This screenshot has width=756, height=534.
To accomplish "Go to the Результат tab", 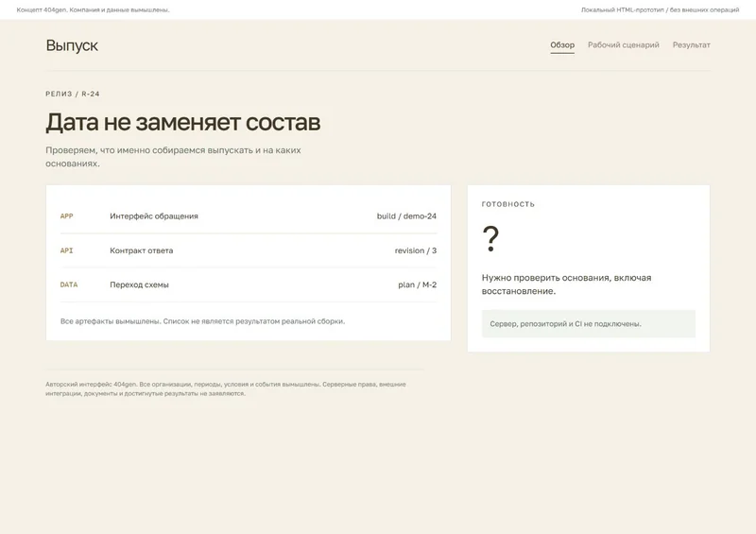I will tap(691, 44).
